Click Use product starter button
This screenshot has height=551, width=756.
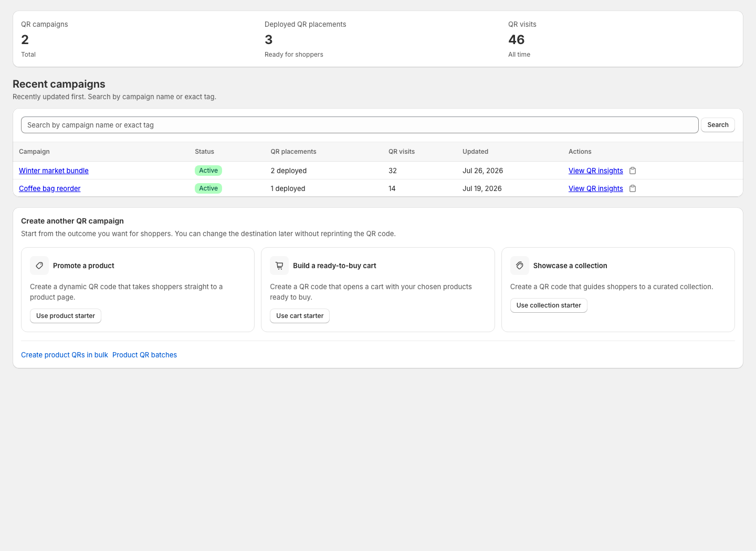[x=66, y=316]
